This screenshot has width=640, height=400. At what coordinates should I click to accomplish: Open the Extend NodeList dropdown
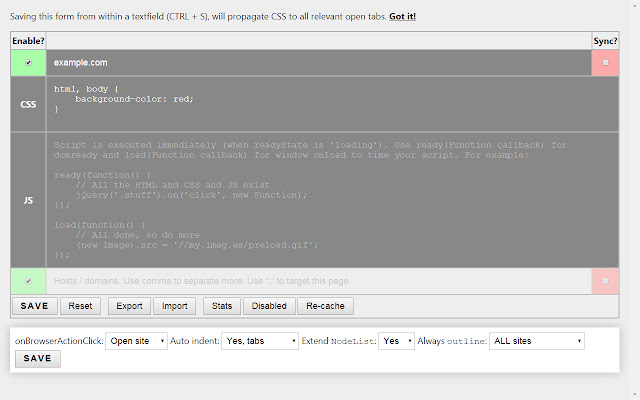[396, 341]
